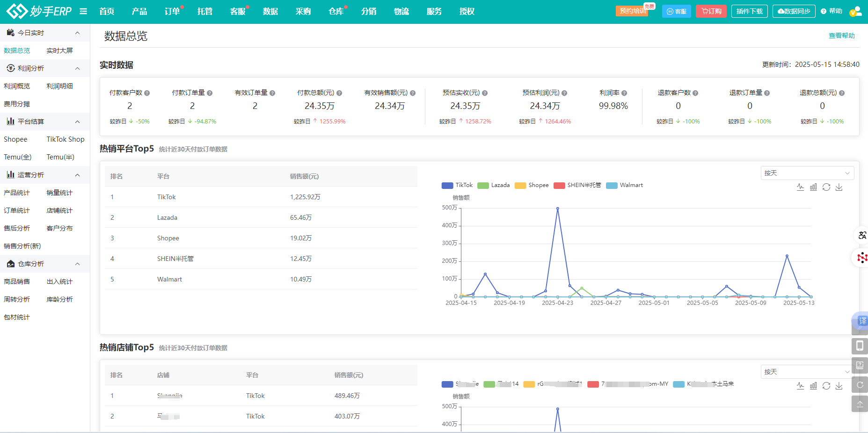
Task: Click the Shopee legend color swatch
Action: [520, 186]
